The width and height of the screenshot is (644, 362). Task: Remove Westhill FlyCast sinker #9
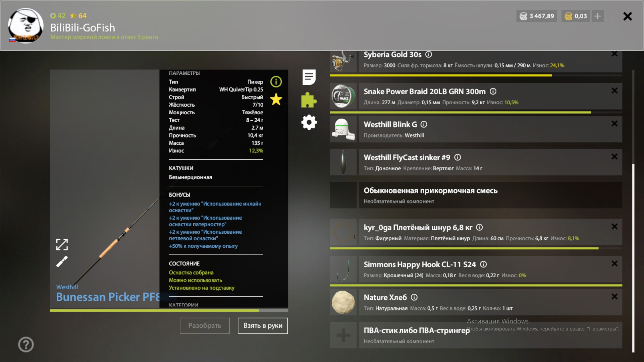pyautogui.click(x=614, y=157)
